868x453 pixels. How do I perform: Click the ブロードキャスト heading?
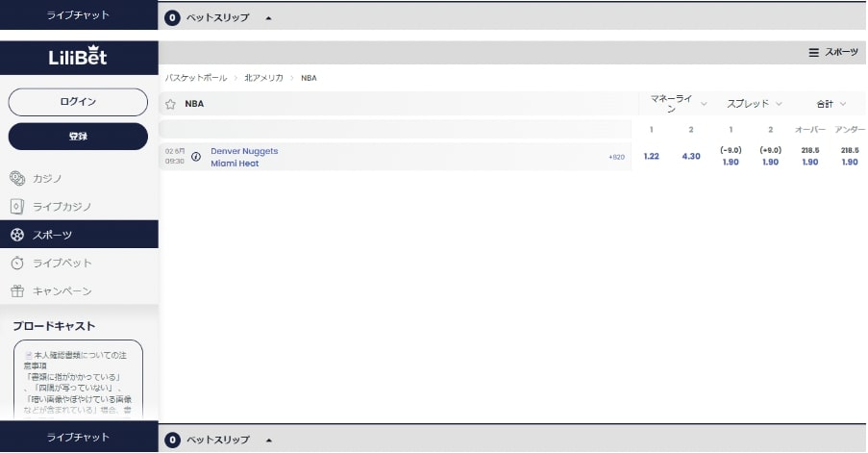pos(54,326)
